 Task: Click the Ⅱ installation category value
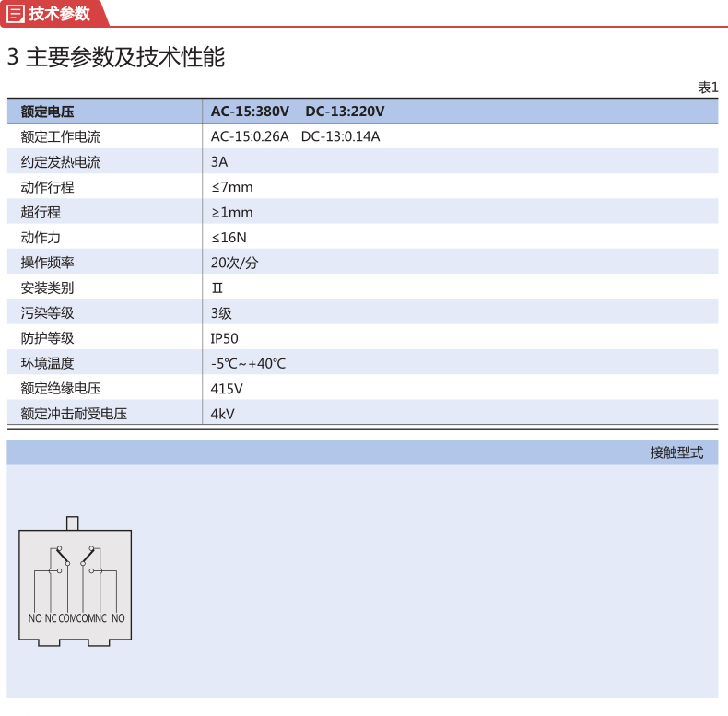pyautogui.click(x=217, y=288)
